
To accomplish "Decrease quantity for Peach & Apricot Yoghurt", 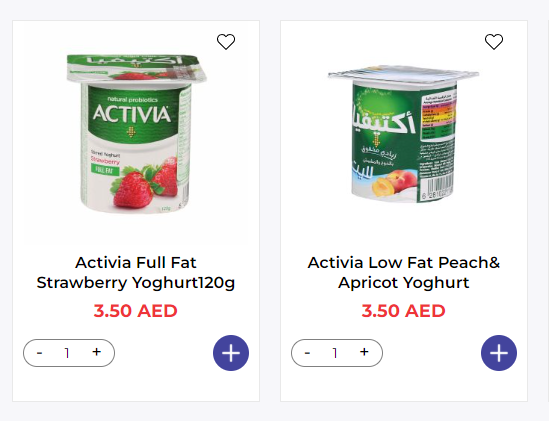I will tap(307, 353).
